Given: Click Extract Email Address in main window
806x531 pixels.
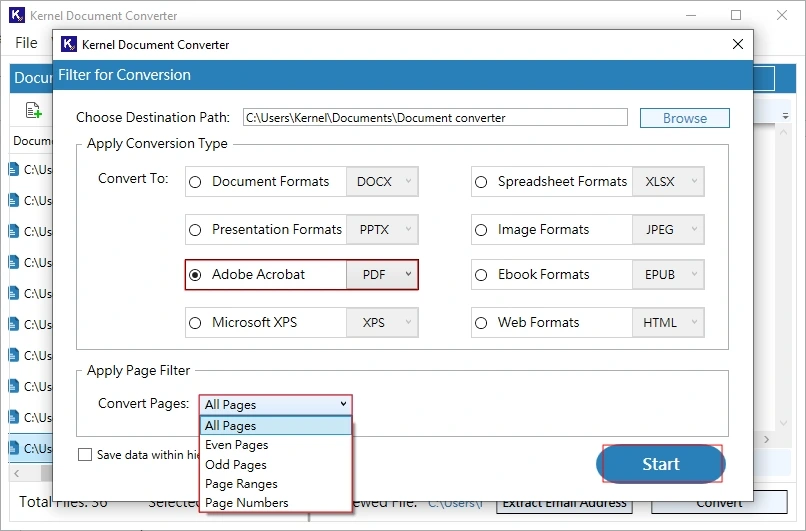Looking at the screenshot, I should [x=564, y=506].
